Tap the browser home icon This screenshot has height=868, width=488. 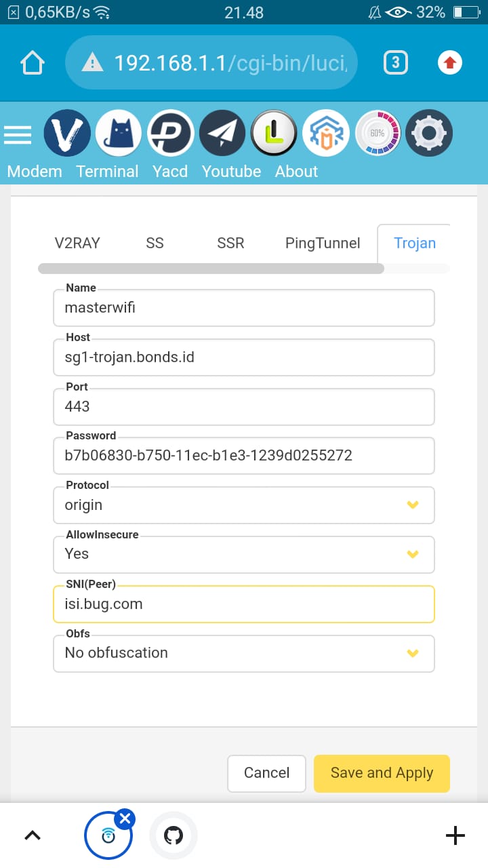(33, 63)
